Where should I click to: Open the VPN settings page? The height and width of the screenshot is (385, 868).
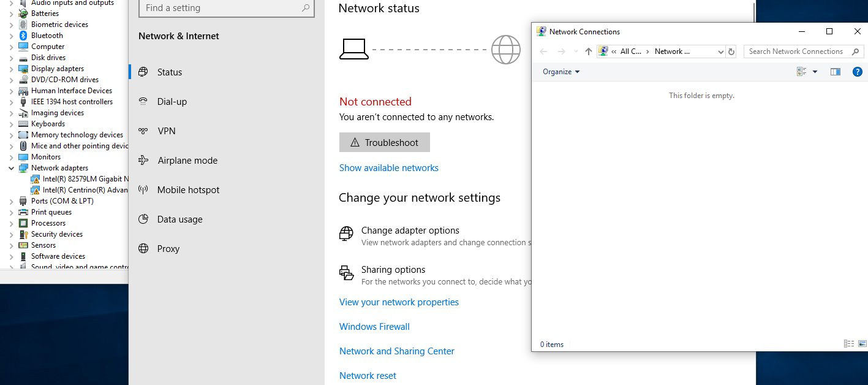[x=227, y=131]
